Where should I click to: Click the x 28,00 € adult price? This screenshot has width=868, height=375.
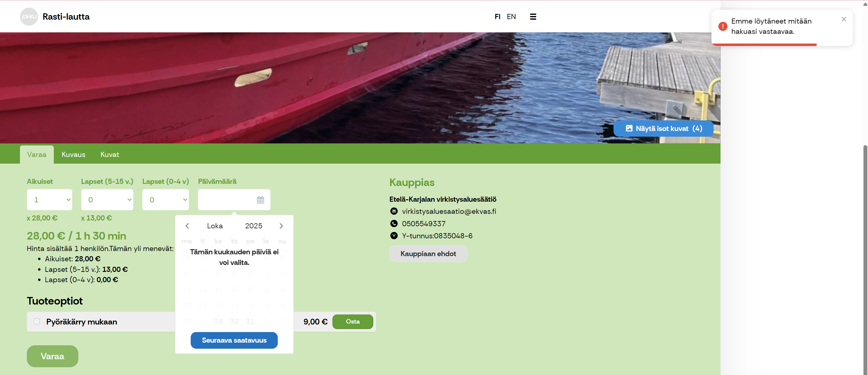coord(42,218)
